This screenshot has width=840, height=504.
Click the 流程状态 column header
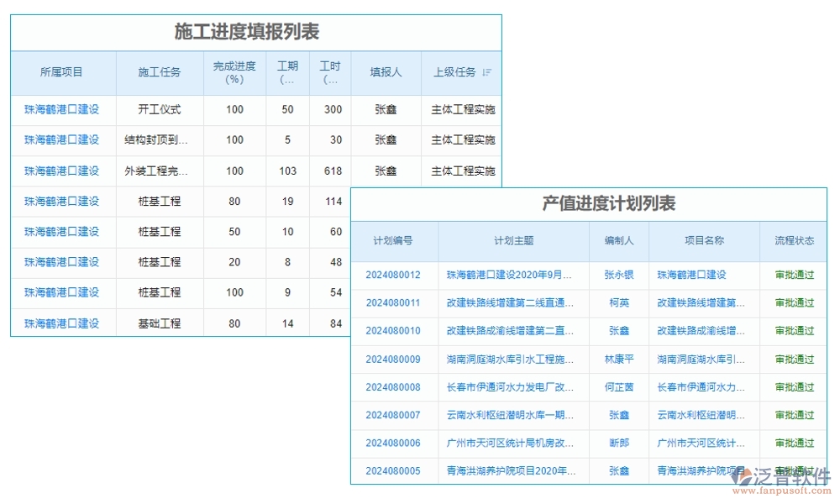(x=792, y=240)
